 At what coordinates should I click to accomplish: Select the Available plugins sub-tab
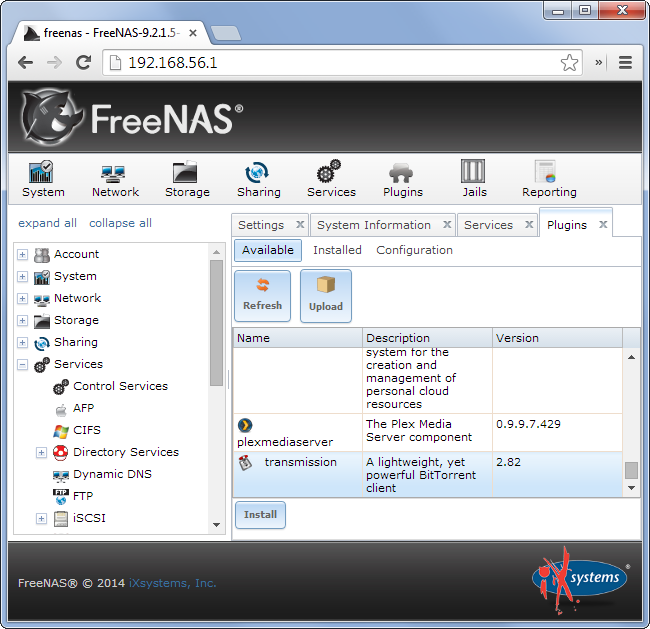(x=268, y=250)
